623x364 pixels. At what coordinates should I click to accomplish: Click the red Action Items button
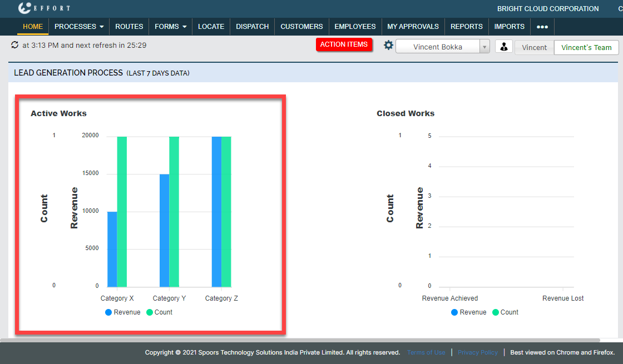point(344,44)
